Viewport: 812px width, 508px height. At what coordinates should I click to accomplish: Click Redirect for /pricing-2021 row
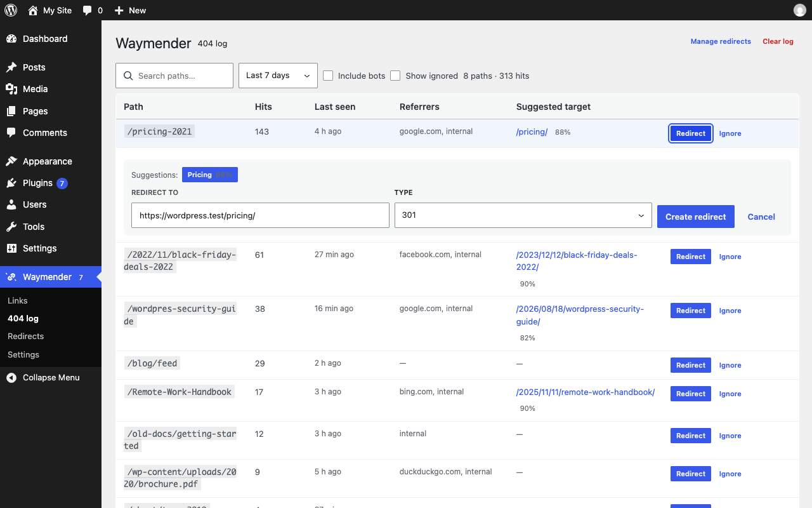pos(691,133)
